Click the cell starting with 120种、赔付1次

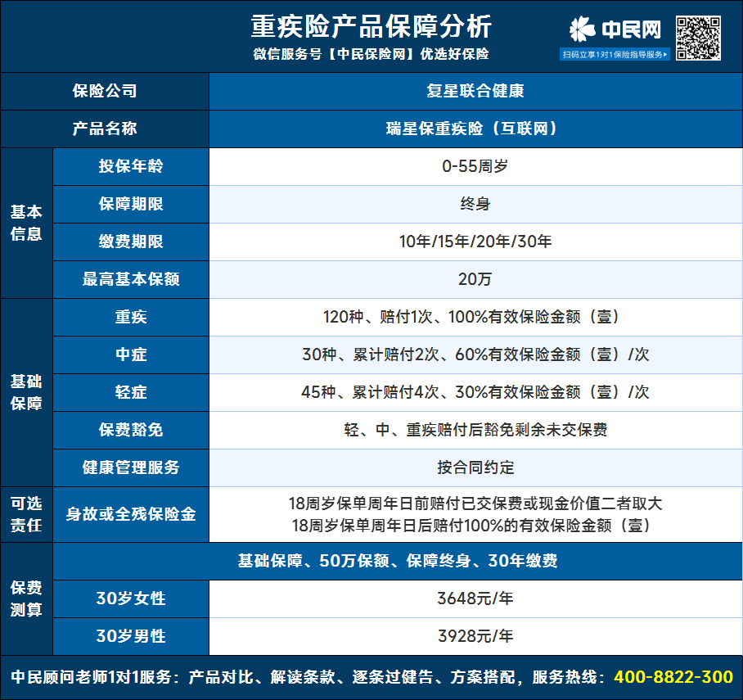pyautogui.click(x=475, y=318)
